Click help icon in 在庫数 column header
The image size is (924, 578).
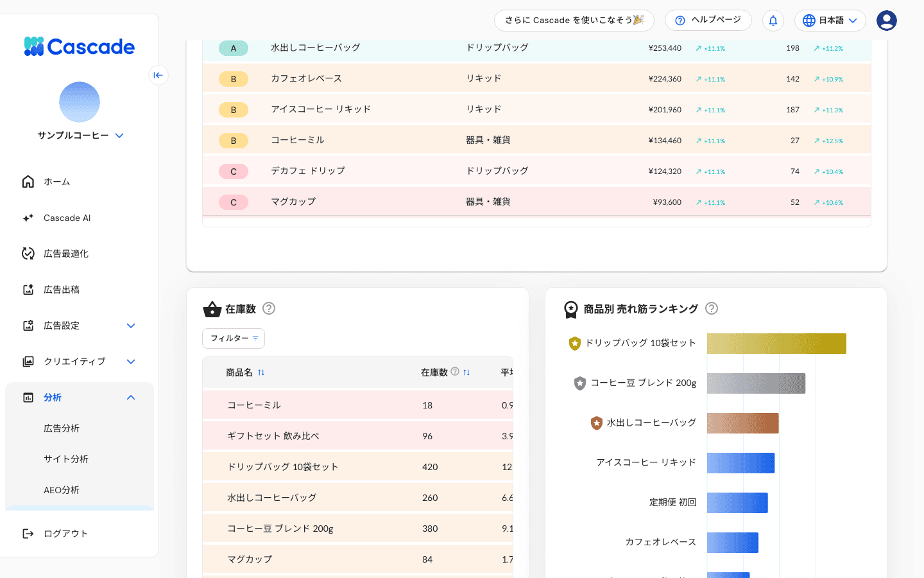455,371
